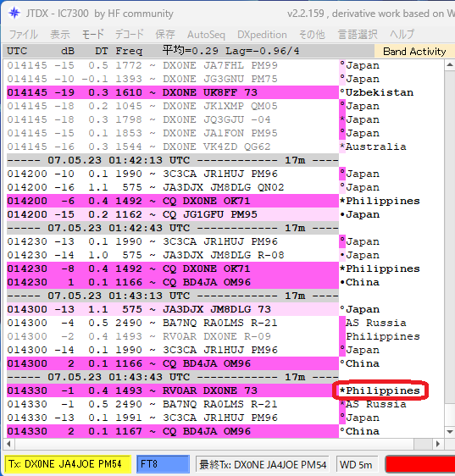Open the デコード menu
455x476 pixels.
[129, 35]
